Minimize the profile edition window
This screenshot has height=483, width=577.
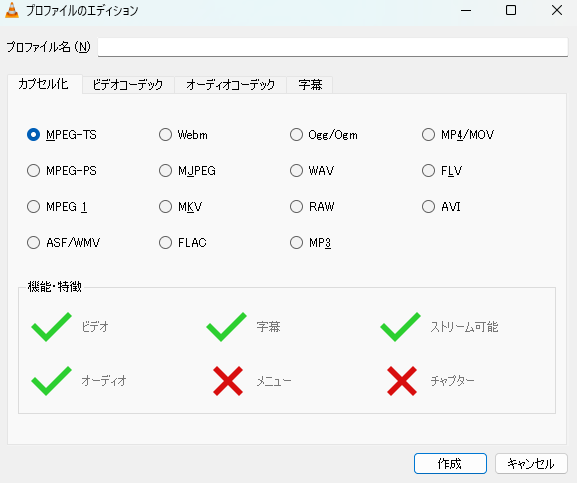pos(466,10)
